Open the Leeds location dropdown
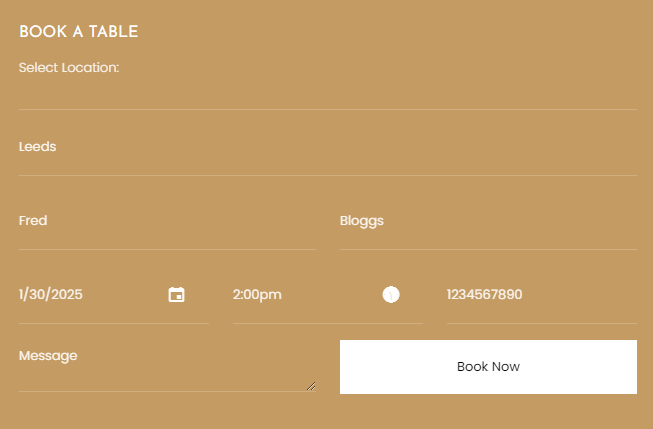The width and height of the screenshot is (653, 429). click(328, 147)
